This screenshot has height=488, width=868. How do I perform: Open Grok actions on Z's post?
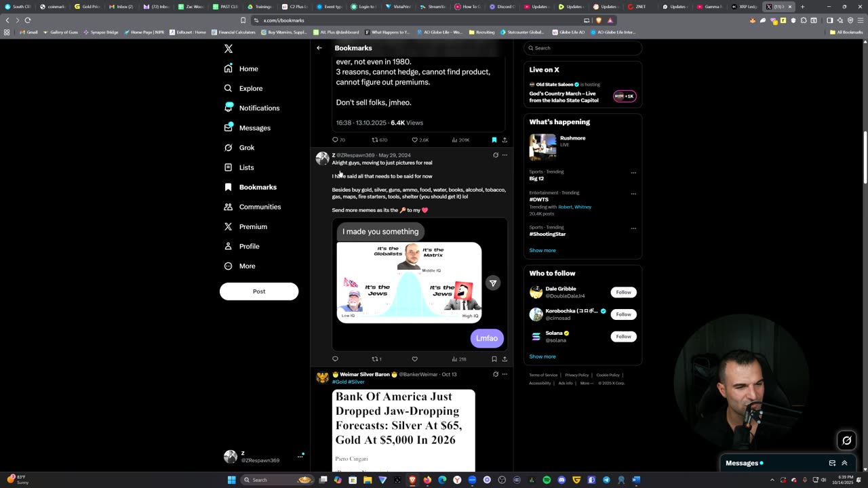(x=496, y=155)
